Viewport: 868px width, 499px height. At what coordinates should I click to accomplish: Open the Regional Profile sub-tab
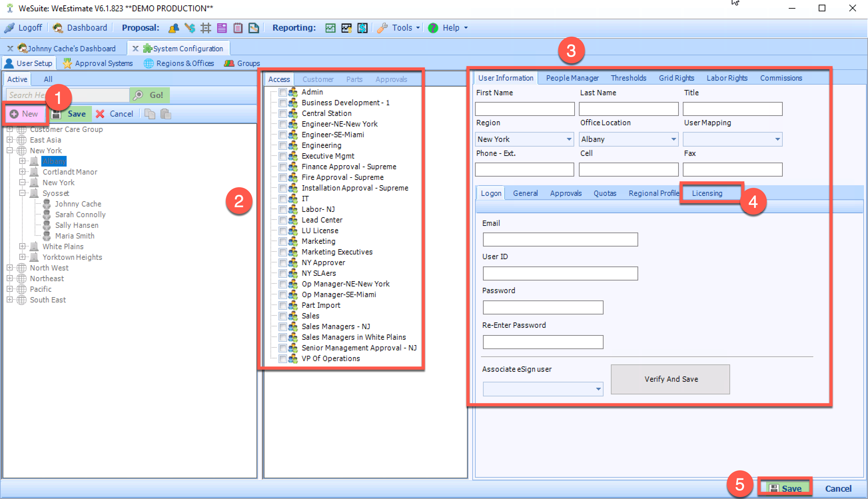click(x=653, y=193)
